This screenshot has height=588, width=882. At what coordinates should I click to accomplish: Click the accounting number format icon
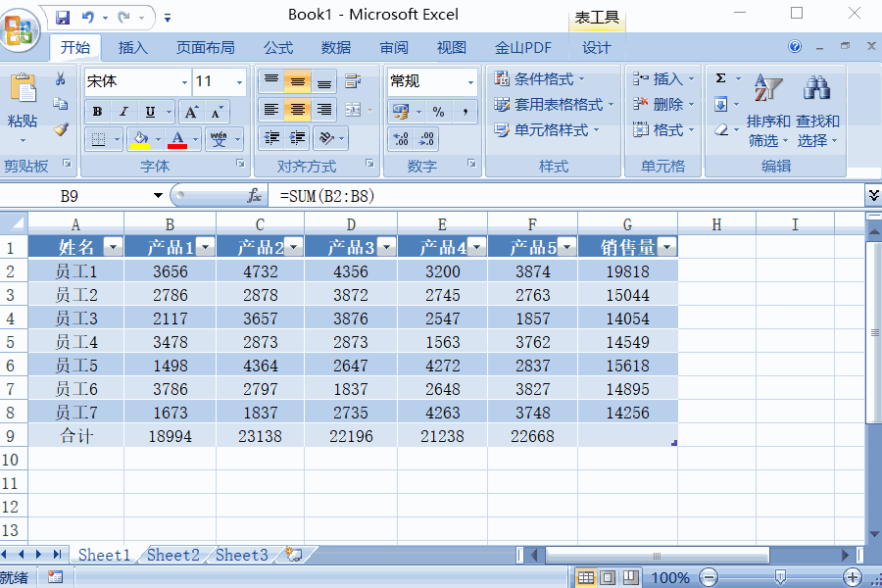(401, 112)
